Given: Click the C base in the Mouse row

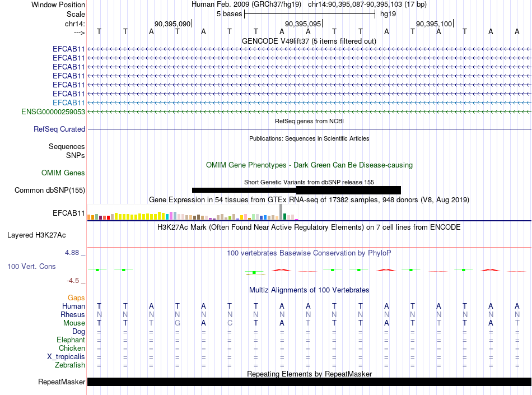Looking at the screenshot, I should point(230,323).
